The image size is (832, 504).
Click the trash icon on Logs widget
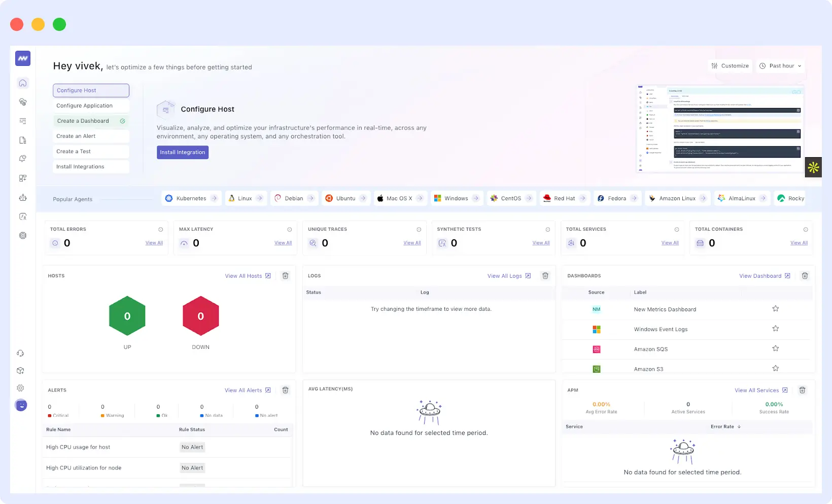pyautogui.click(x=545, y=276)
